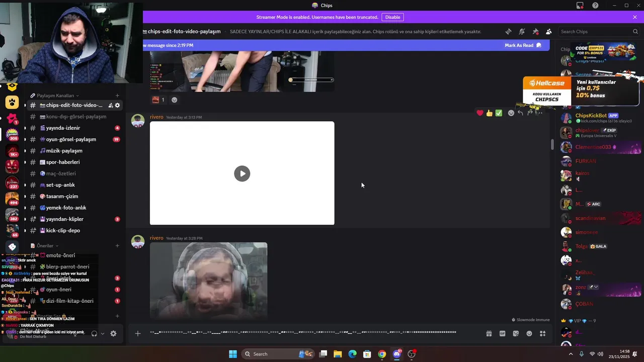Open the emoji picker in message bar

pyautogui.click(x=529, y=333)
